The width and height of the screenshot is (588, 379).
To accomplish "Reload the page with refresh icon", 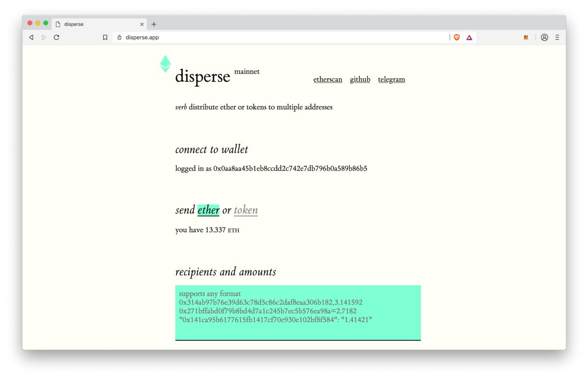I will click(x=56, y=37).
